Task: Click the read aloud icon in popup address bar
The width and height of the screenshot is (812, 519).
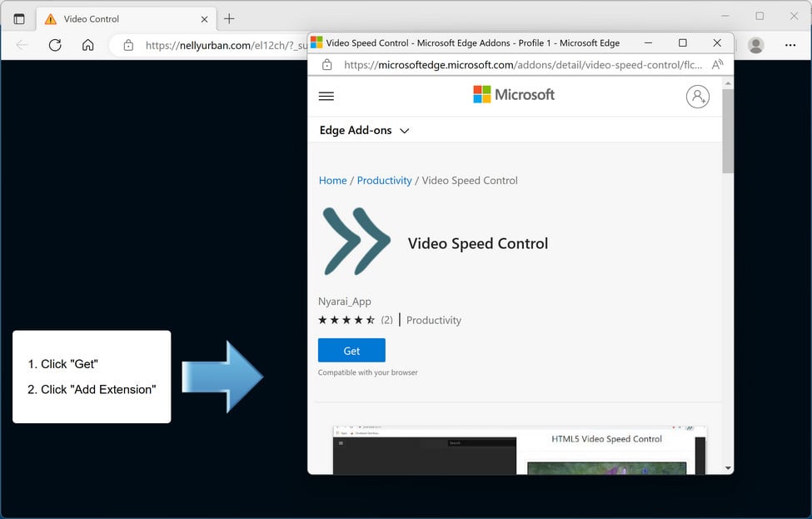Action: (x=717, y=65)
